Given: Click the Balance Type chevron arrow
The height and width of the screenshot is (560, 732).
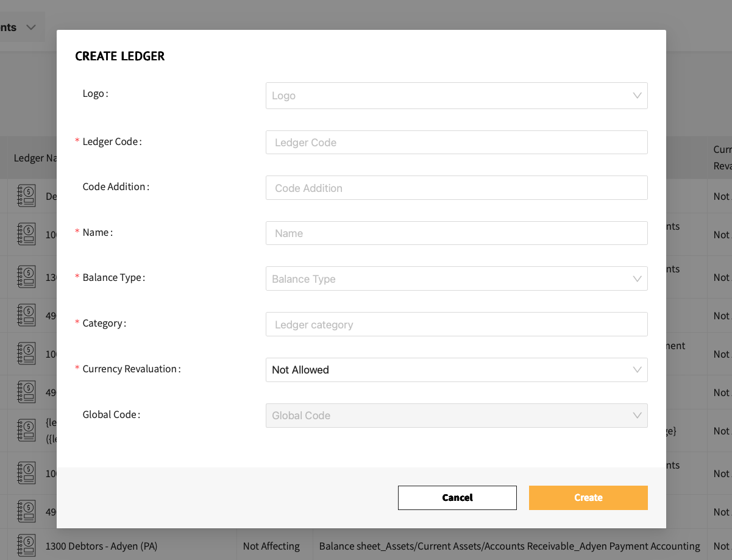Looking at the screenshot, I should tap(637, 278).
